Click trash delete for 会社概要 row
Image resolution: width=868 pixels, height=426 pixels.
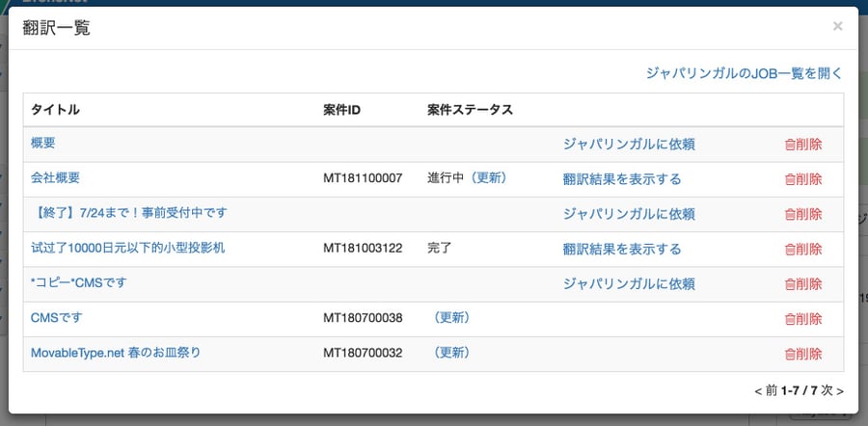click(x=803, y=180)
